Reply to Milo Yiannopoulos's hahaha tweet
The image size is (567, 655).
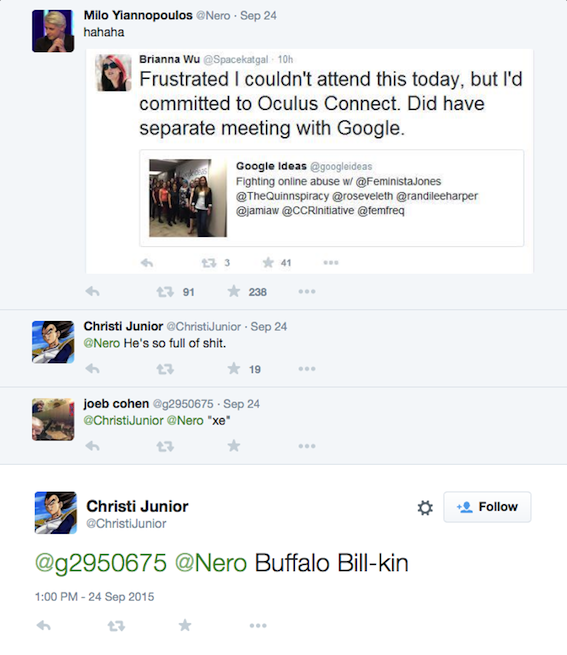point(92,291)
